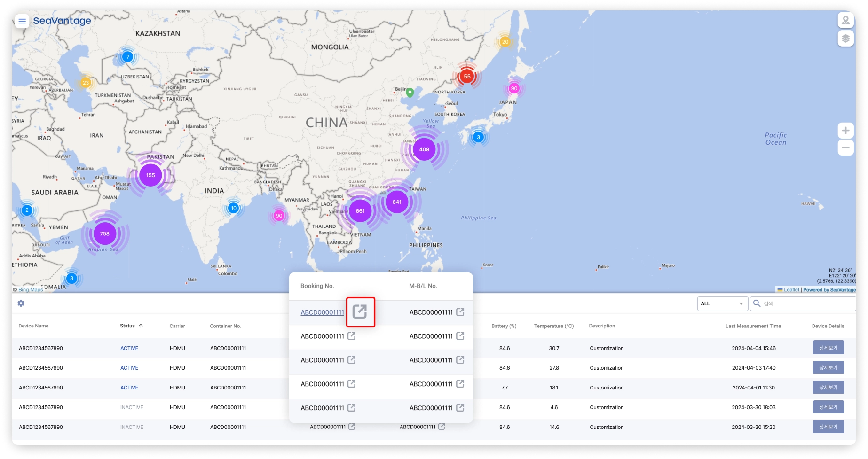
Task: Select the temperature value 30.7
Action: click(x=554, y=348)
